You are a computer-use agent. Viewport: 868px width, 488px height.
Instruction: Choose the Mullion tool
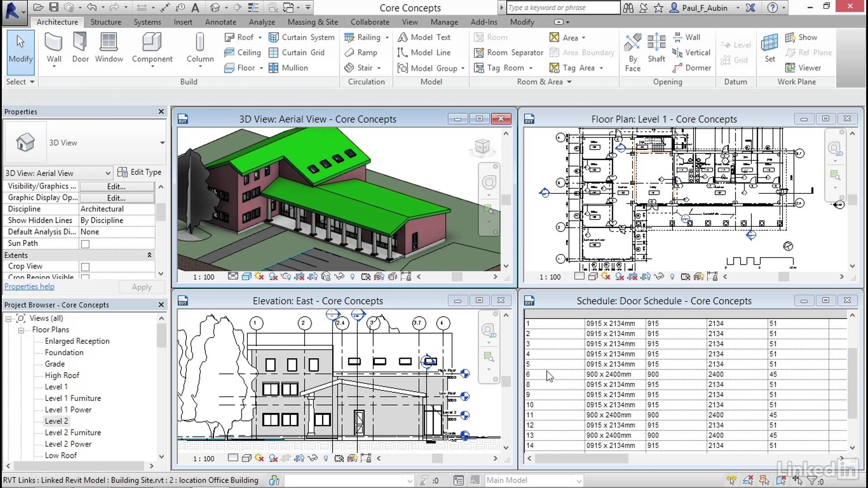pyautogui.click(x=288, y=68)
